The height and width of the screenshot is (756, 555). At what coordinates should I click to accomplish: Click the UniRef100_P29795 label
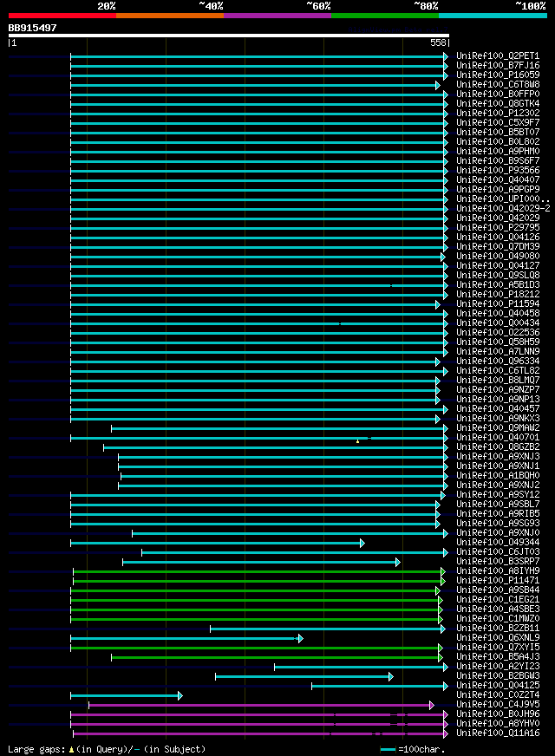[498, 227]
